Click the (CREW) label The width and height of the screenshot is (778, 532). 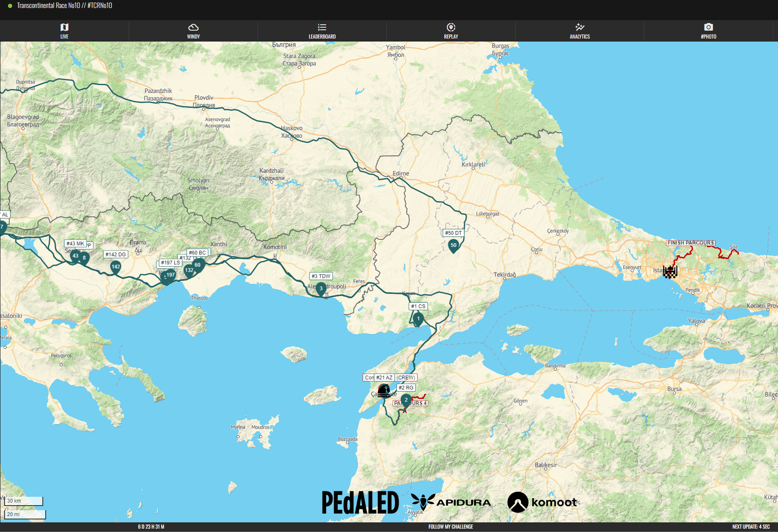pos(406,378)
